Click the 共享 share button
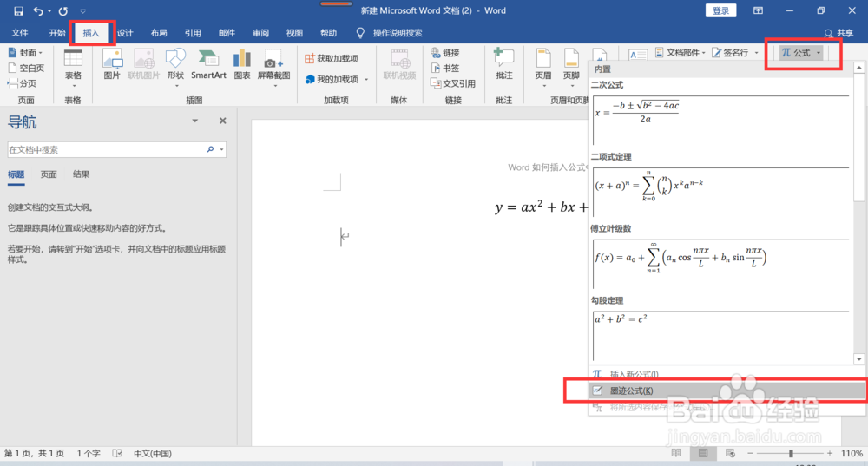Screen dimensions: 868x466 [839, 33]
